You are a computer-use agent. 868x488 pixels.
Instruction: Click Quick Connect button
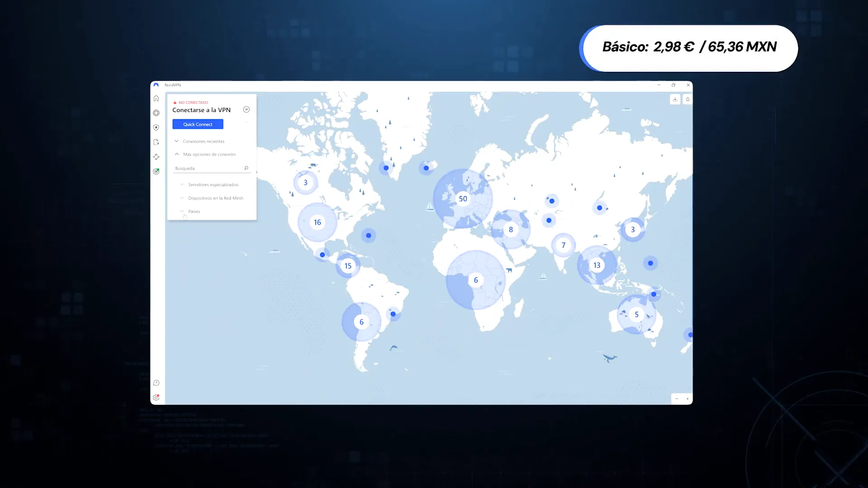tap(198, 124)
